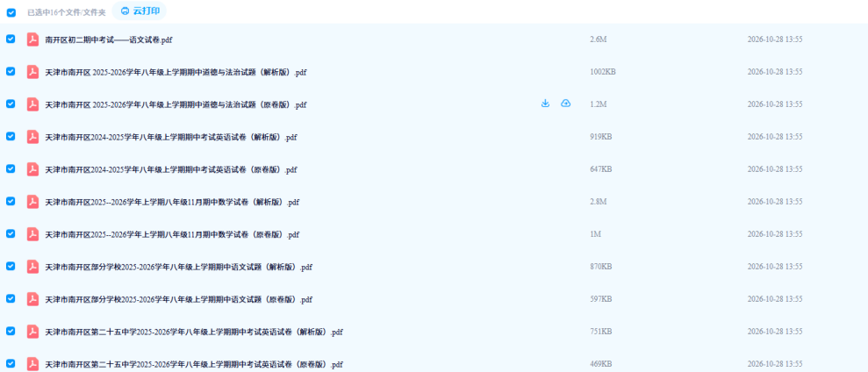The width and height of the screenshot is (868, 372).
Task: Open 道德与法治试题（解析版）.pdf file name
Action: [x=176, y=73]
